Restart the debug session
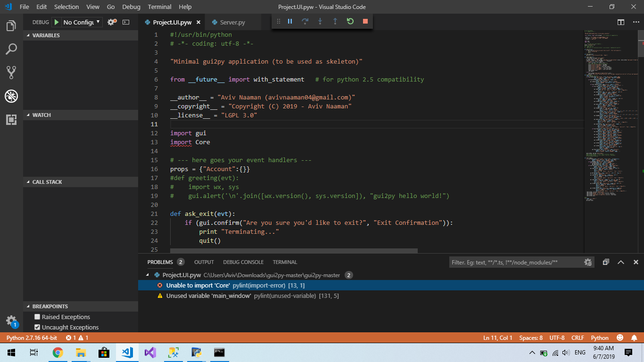Screen dimensions: 644x362 coord(350,21)
